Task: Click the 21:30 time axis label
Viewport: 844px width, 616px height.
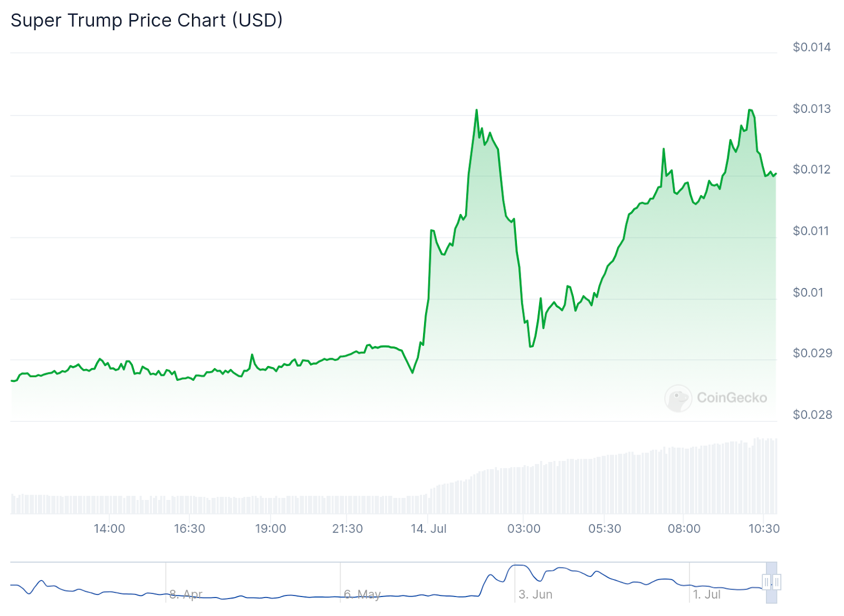Action: (347, 528)
